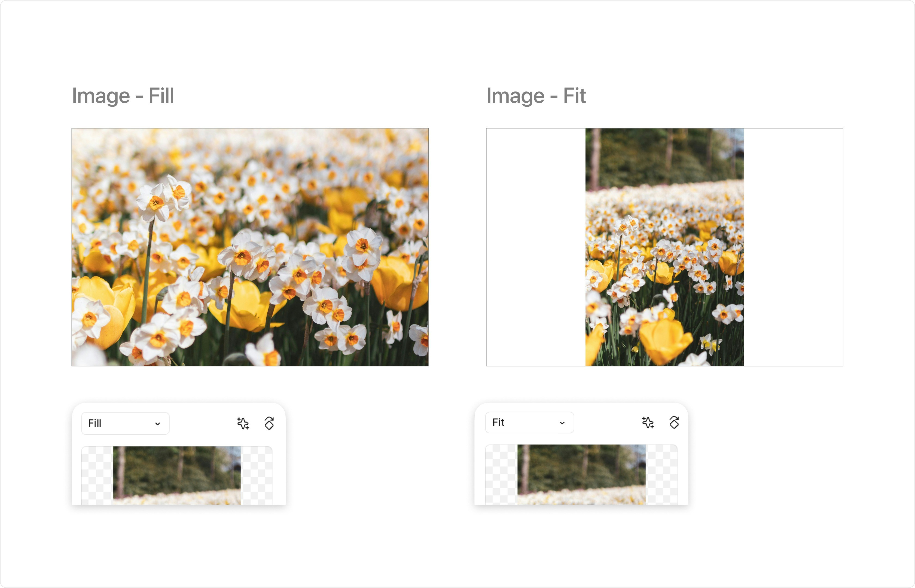Select the image preview thumbnail under Fill
Image resolution: width=915 pixels, height=588 pixels.
tap(177, 475)
